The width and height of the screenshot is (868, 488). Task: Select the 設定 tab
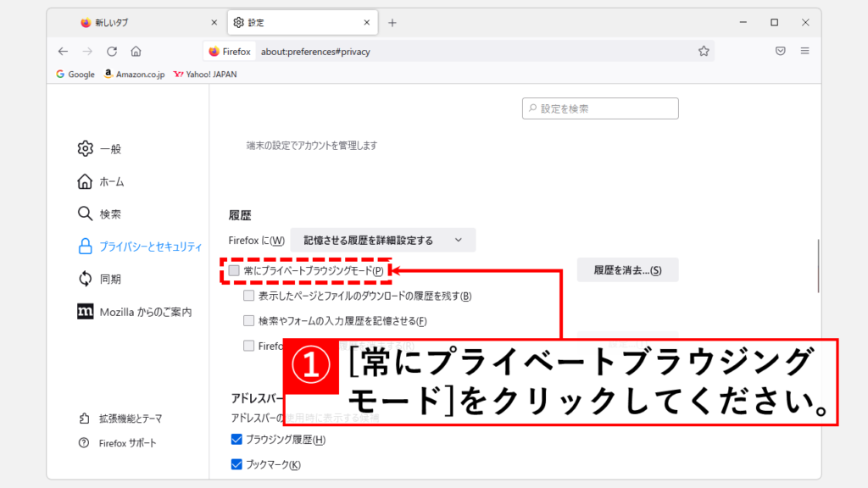coord(303,23)
